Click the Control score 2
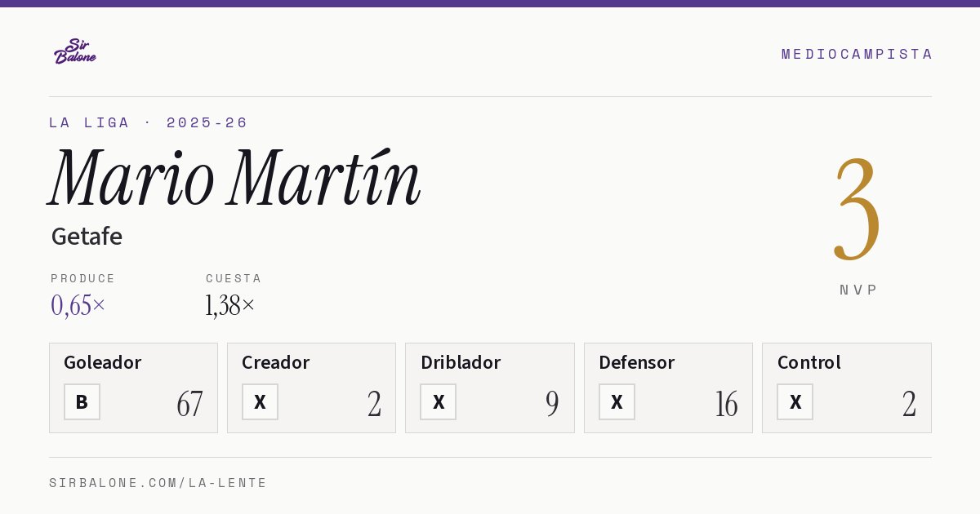Viewport: 980px width, 514px height. [909, 404]
